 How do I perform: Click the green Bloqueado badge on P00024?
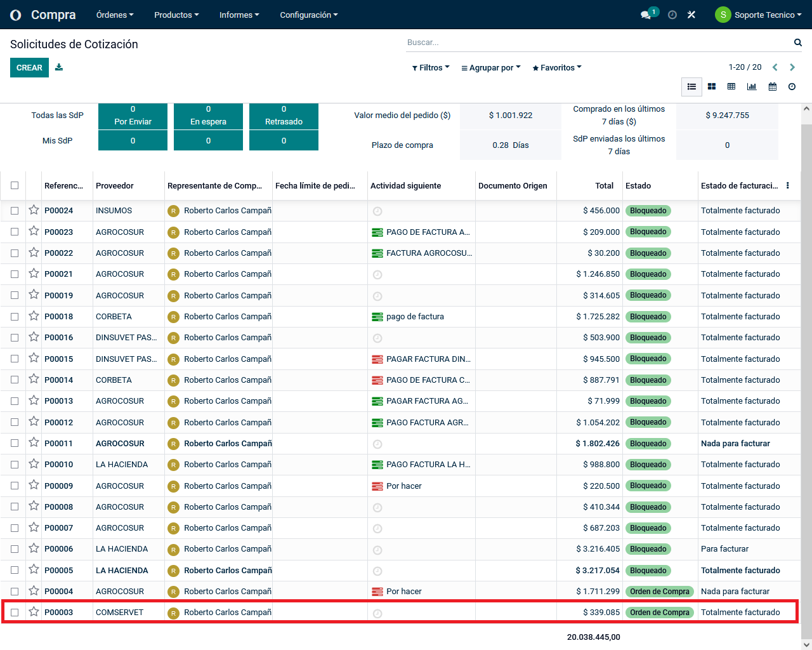(x=648, y=211)
